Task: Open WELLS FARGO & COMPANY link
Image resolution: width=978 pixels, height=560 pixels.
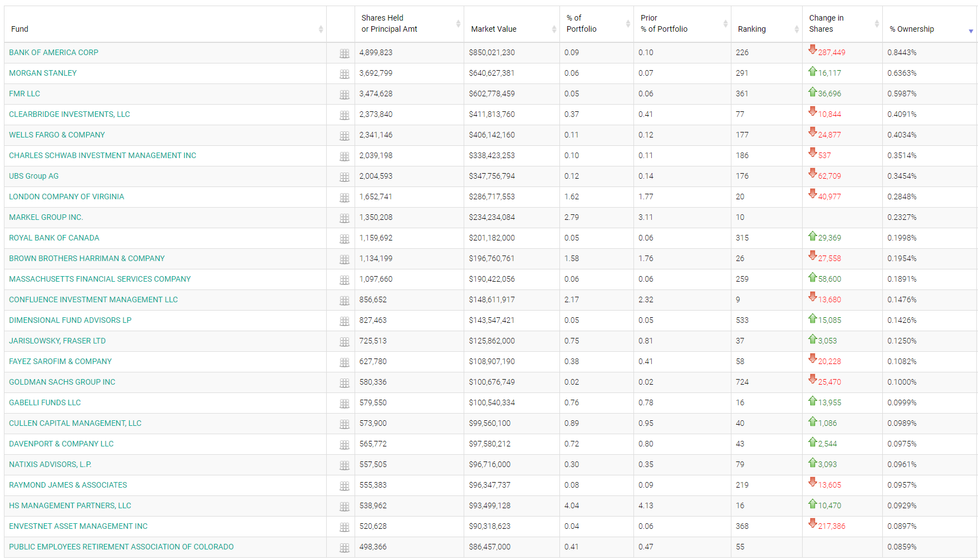Action: [57, 135]
